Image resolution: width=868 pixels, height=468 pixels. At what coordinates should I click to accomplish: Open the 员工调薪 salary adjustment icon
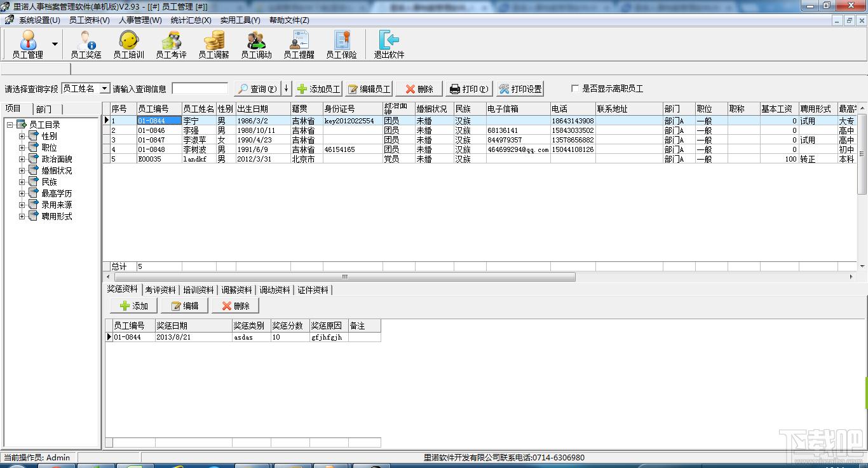pos(214,44)
